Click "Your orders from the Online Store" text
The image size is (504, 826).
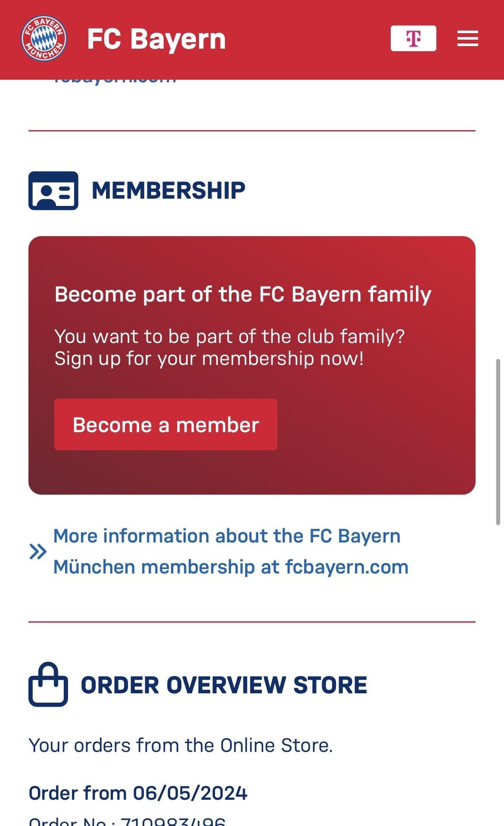(181, 745)
